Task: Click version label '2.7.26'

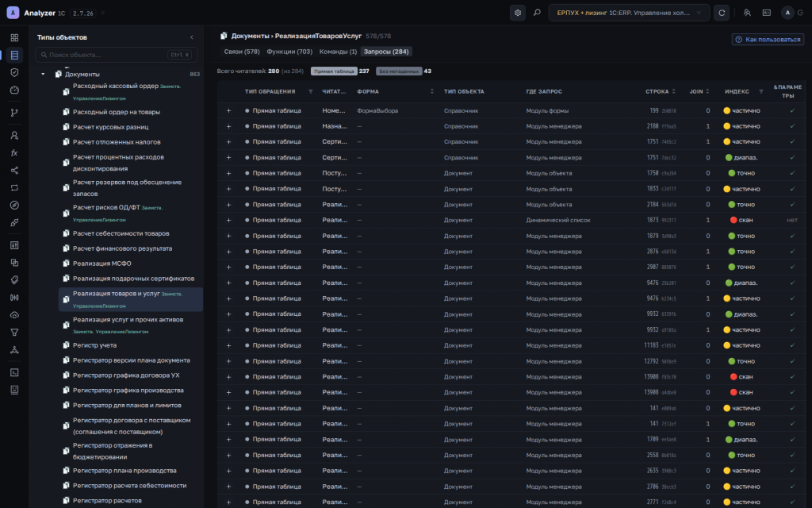Action: pos(82,13)
